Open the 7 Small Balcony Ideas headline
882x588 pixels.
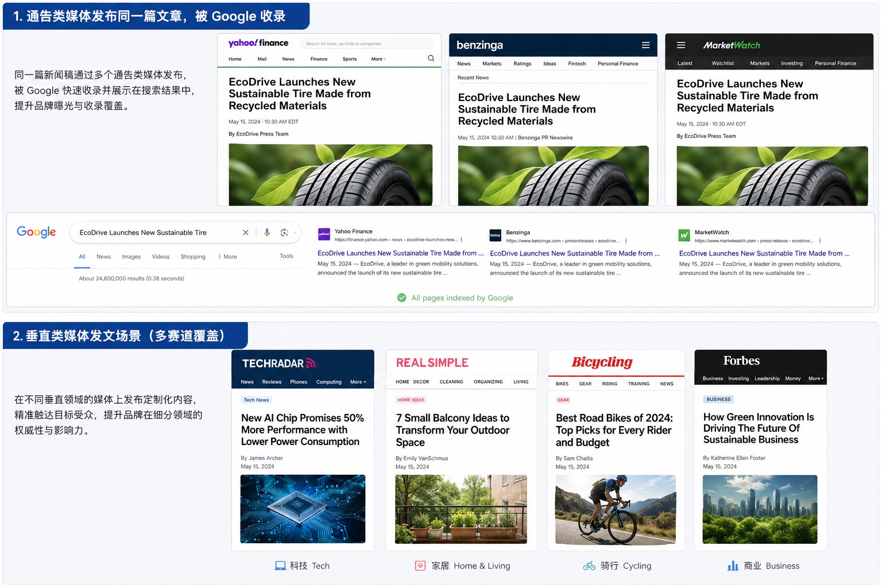click(x=452, y=430)
